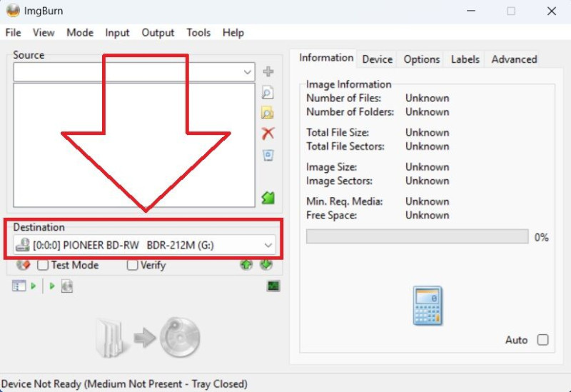Enable the Test Mode checkbox

tap(43, 265)
